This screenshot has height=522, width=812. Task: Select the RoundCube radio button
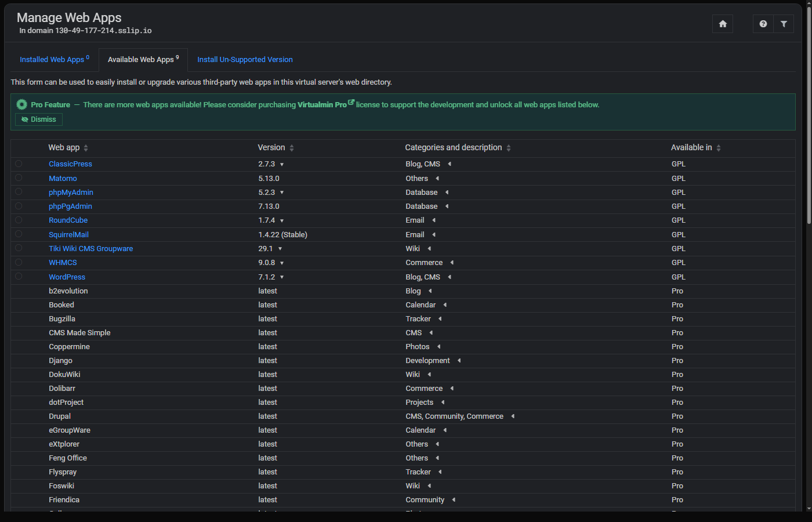(19, 220)
